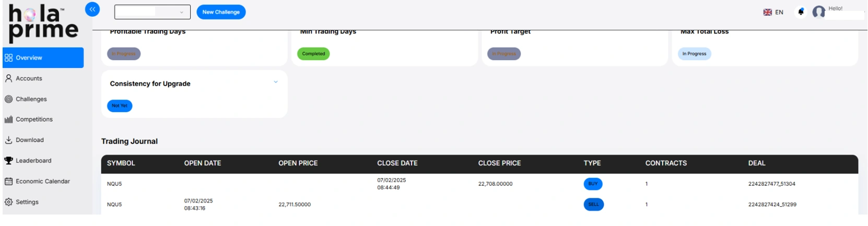Image resolution: width=868 pixels, height=226 pixels.
Task: Click the Leaderboard trophy icon
Action: pyautogui.click(x=9, y=161)
